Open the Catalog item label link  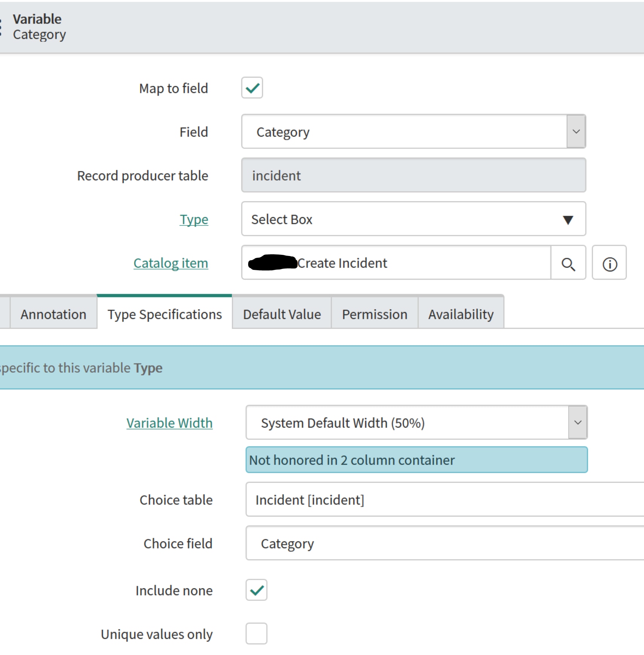click(171, 263)
